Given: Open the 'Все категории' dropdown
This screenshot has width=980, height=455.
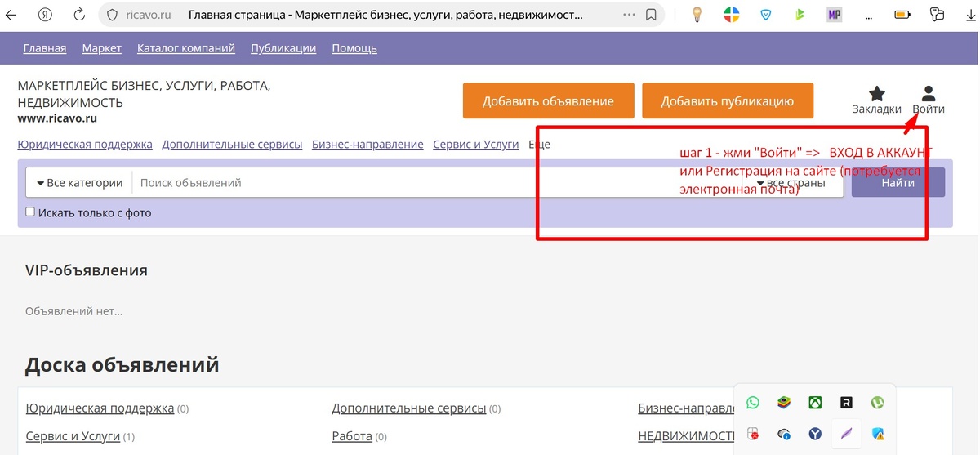Looking at the screenshot, I should tap(78, 183).
